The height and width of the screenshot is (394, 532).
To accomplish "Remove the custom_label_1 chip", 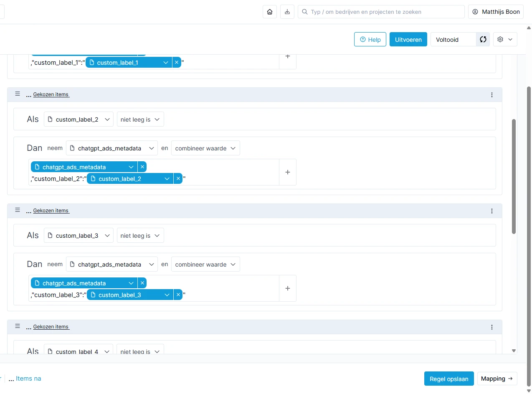I will point(177,63).
